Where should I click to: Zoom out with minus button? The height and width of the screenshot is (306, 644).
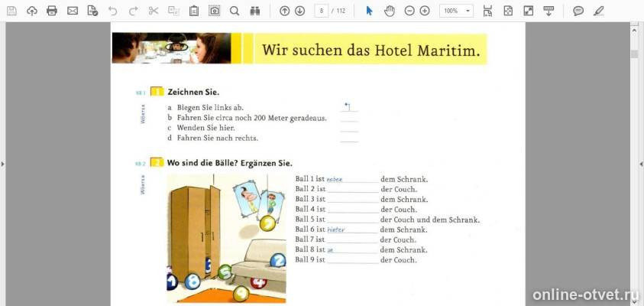[x=409, y=11]
